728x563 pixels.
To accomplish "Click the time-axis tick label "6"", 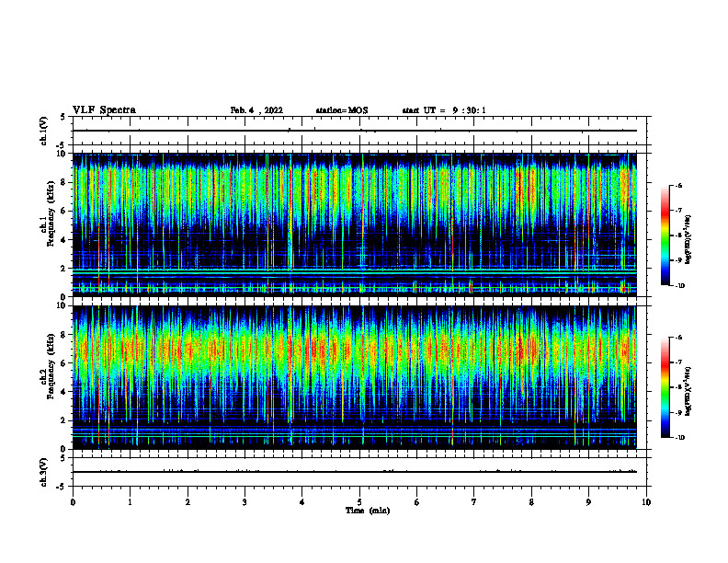I will (x=417, y=502).
